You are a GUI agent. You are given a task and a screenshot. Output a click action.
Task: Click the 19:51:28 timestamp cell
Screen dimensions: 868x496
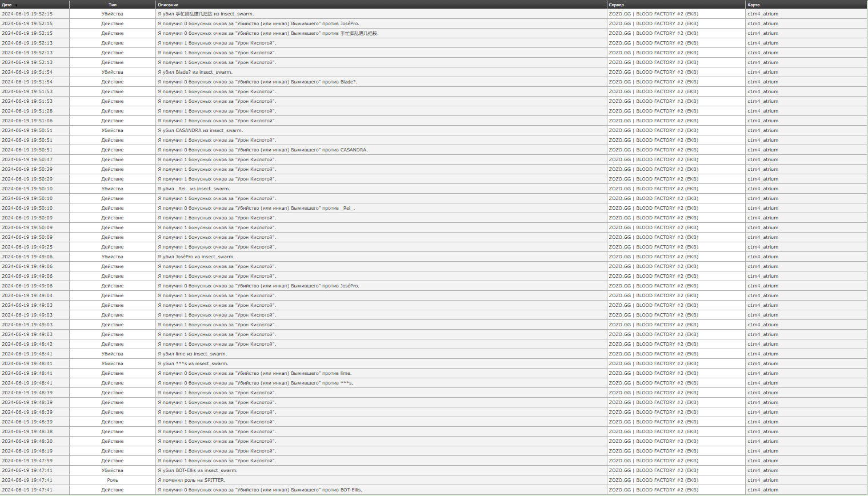[27, 111]
